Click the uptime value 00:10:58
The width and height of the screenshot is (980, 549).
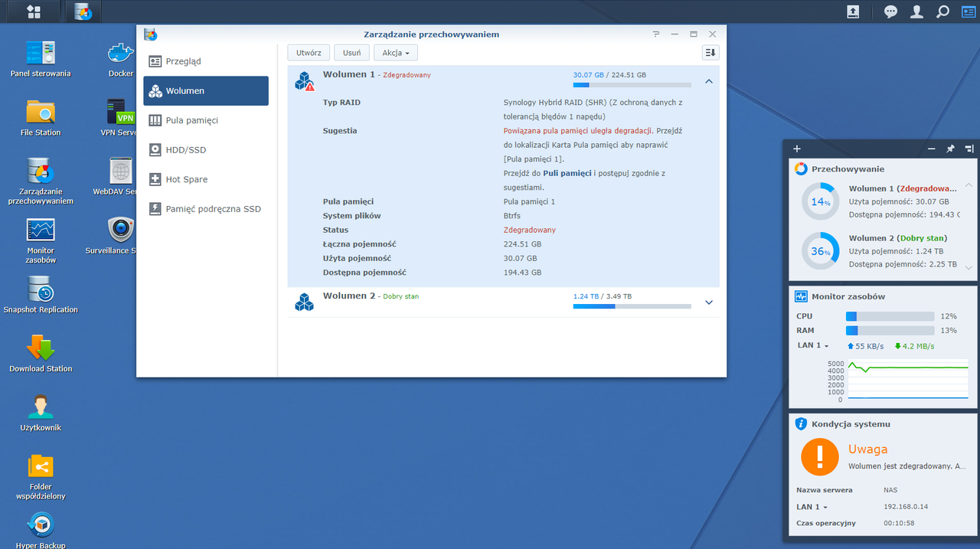(898, 524)
